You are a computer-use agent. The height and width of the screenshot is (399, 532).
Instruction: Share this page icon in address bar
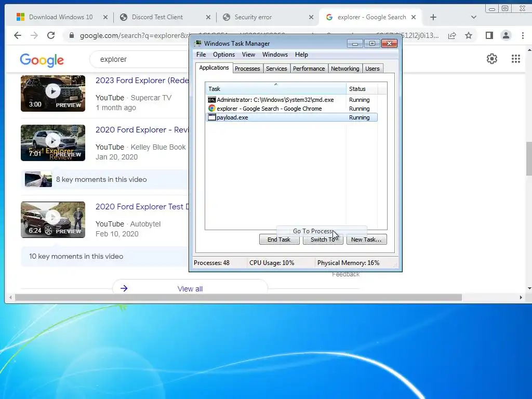click(x=452, y=35)
